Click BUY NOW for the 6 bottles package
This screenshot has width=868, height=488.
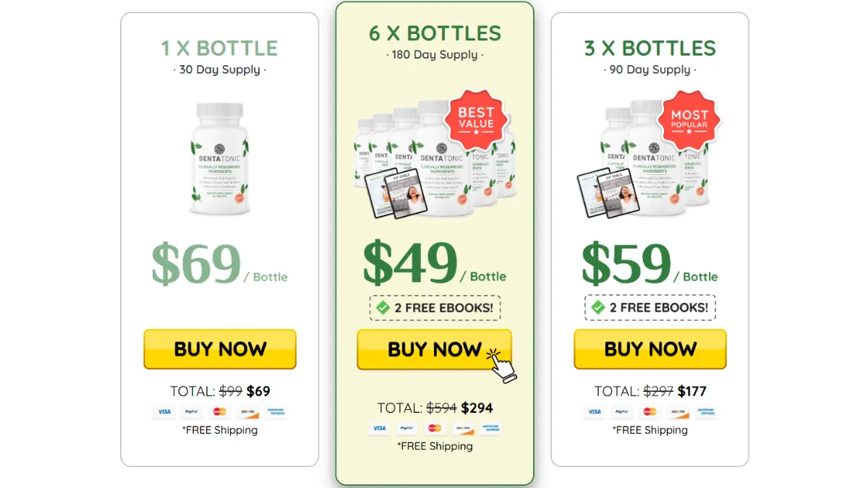[x=434, y=350]
